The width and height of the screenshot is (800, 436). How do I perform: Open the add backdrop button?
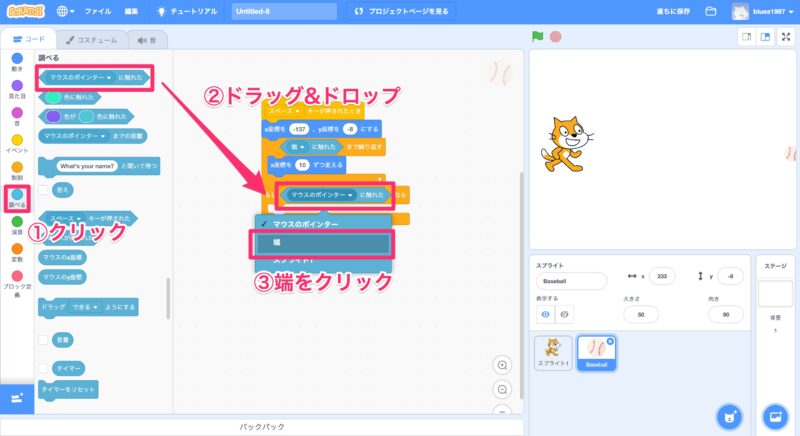[x=775, y=414]
